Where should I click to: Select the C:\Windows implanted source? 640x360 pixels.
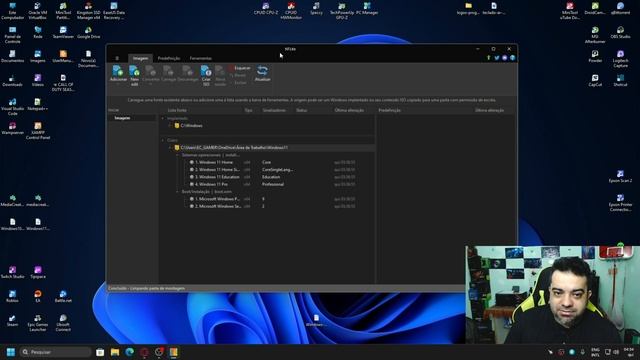coord(191,126)
